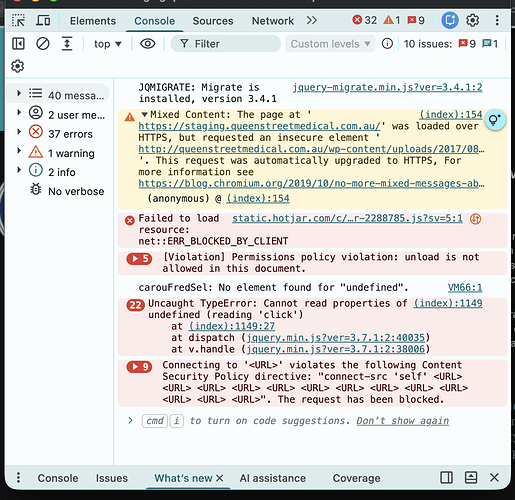Viewport: 515px width, 500px height.
Task: Click the warning triangle on the Mixed Content message
Action: 130,117
